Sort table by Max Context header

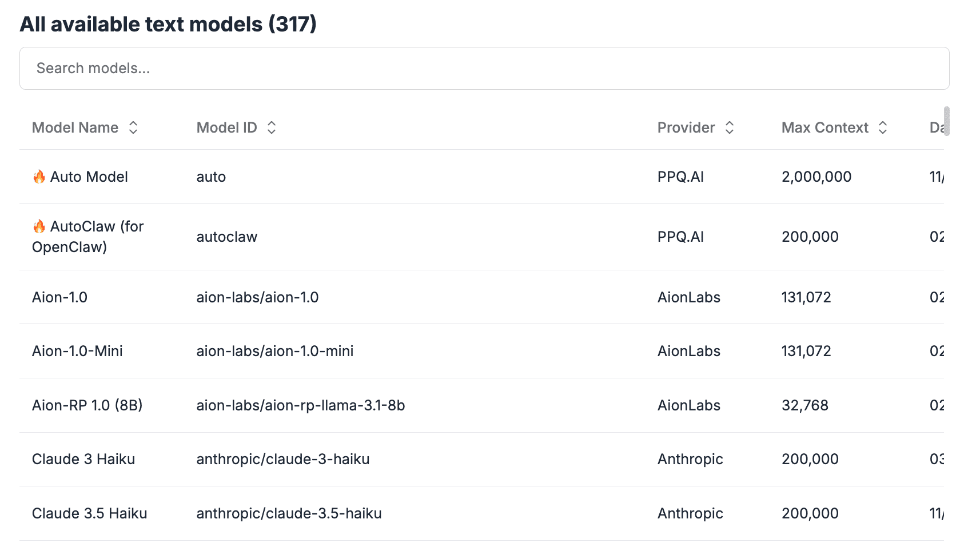[824, 127]
